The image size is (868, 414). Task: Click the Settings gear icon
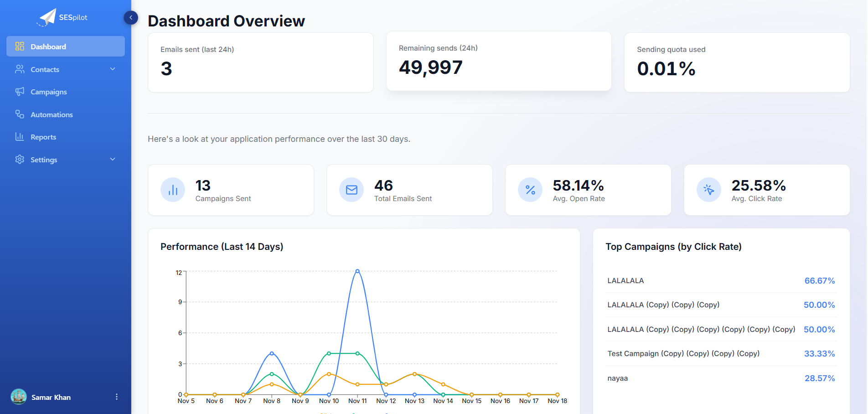[19, 159]
